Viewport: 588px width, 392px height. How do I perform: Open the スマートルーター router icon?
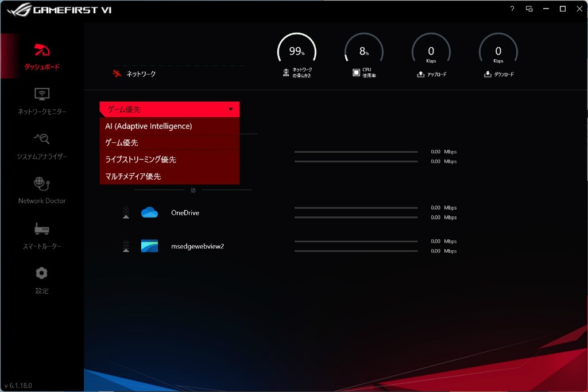[x=42, y=229]
